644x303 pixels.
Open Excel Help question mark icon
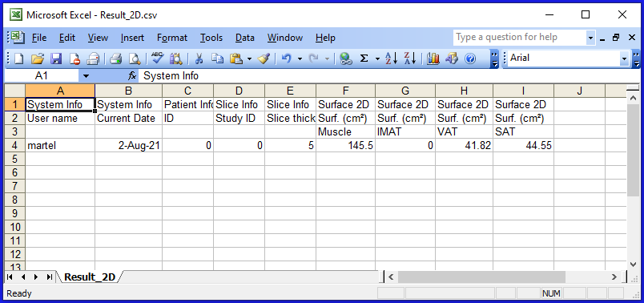tap(470, 59)
